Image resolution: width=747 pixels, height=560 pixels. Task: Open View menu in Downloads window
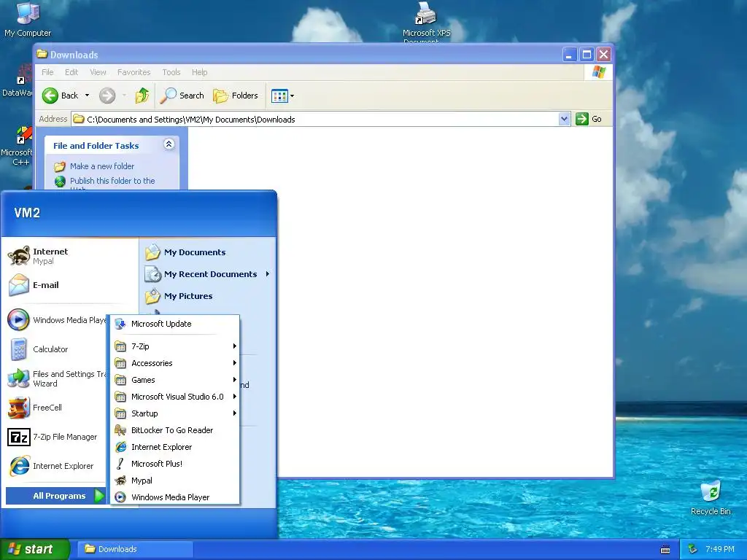(x=98, y=72)
